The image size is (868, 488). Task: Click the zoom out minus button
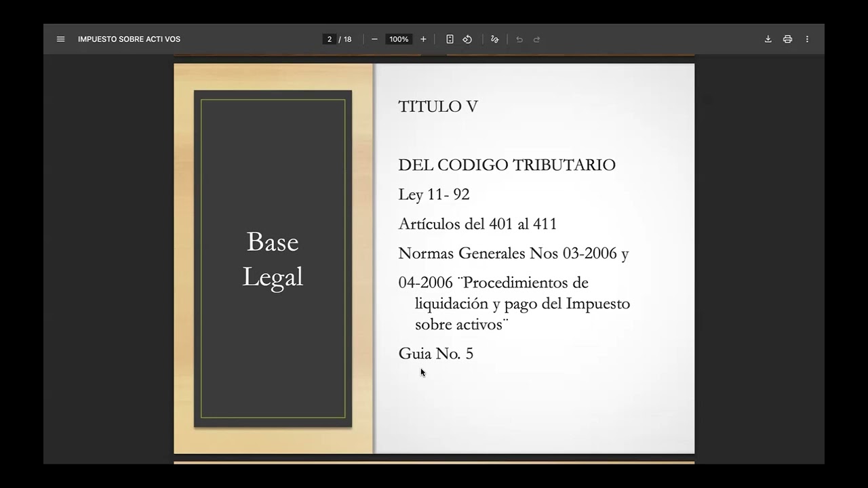click(374, 39)
